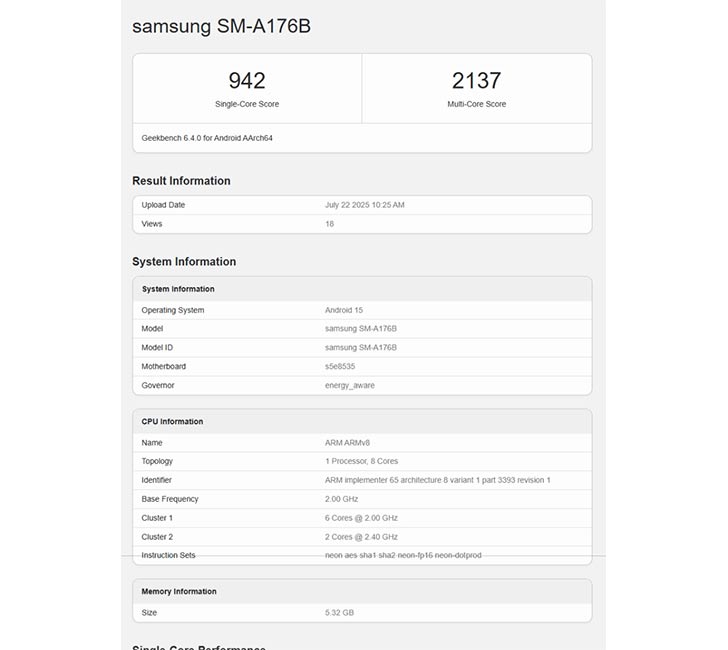Select the ARM implementer 65 identifier string
Viewport: 728px width, 650px height.
437,480
